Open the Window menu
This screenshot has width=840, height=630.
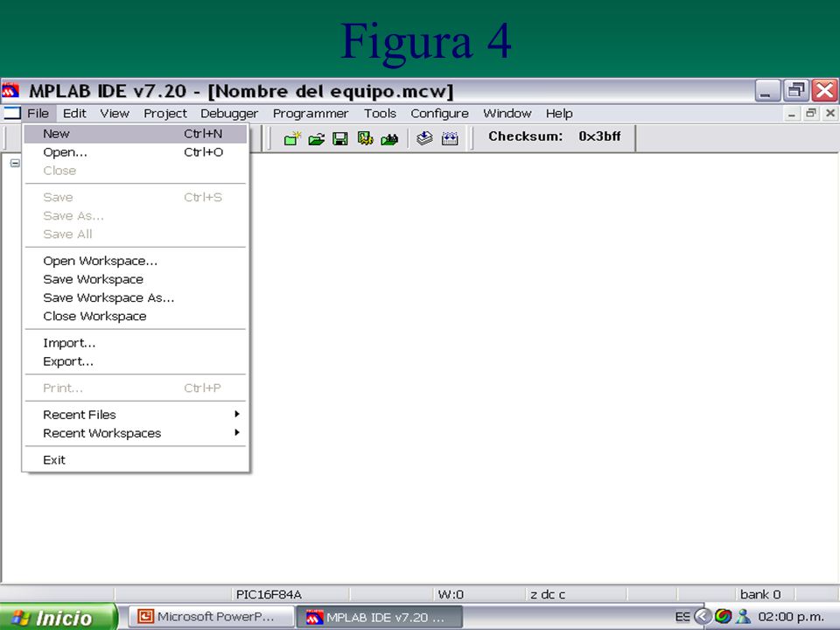coord(507,114)
